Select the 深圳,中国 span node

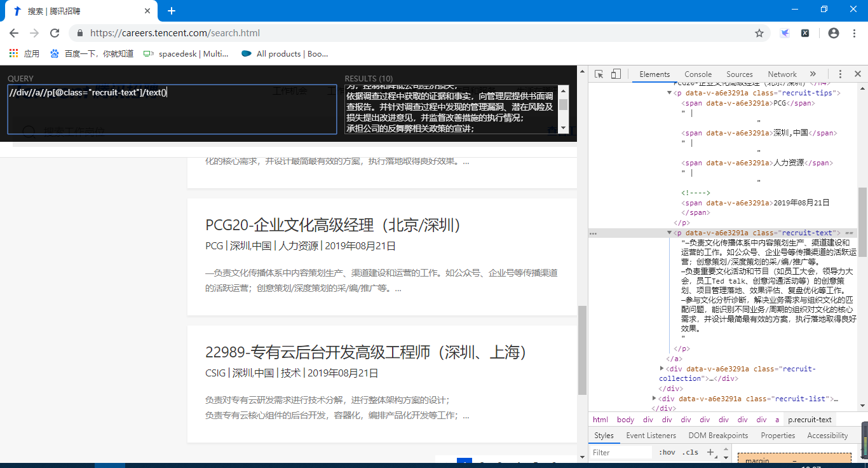[x=759, y=133]
